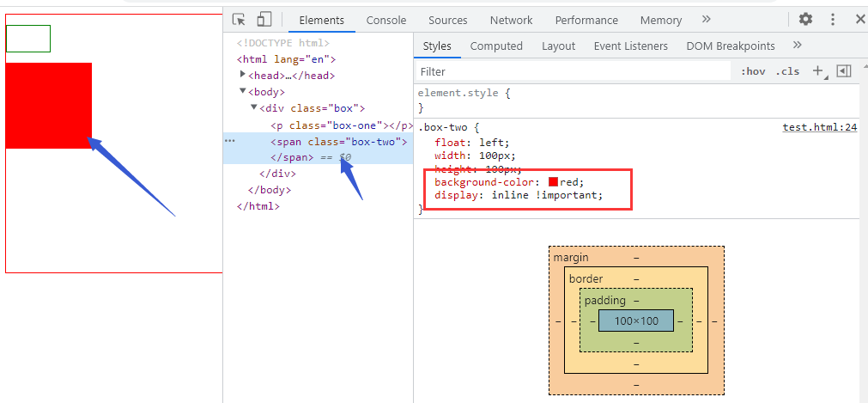Viewport: 868px width, 403px height.
Task: Click the border label in the box model
Action: point(586,278)
